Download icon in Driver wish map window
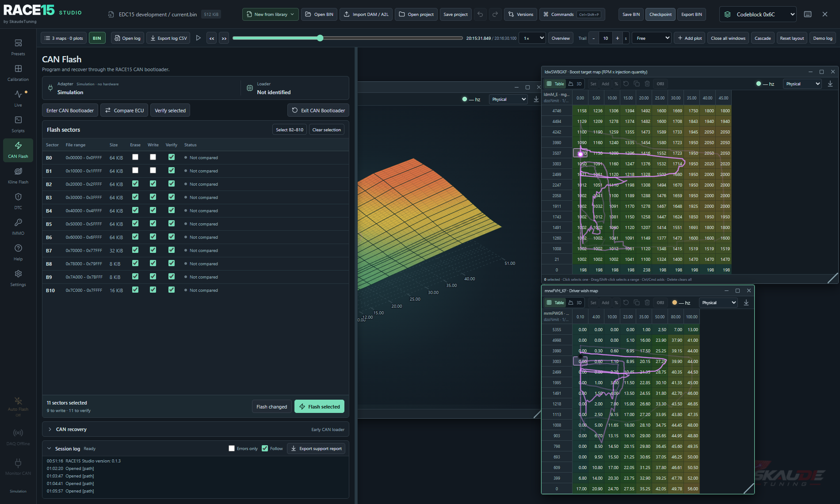 coord(746,302)
